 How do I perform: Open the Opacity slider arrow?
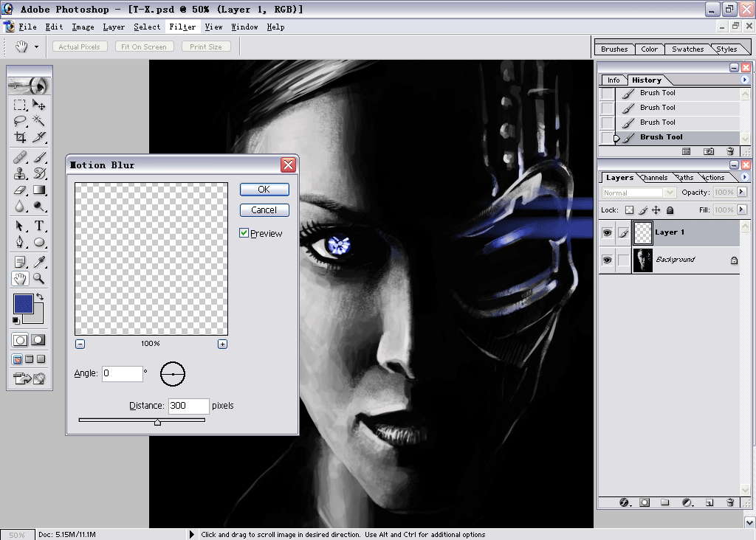tap(741, 193)
